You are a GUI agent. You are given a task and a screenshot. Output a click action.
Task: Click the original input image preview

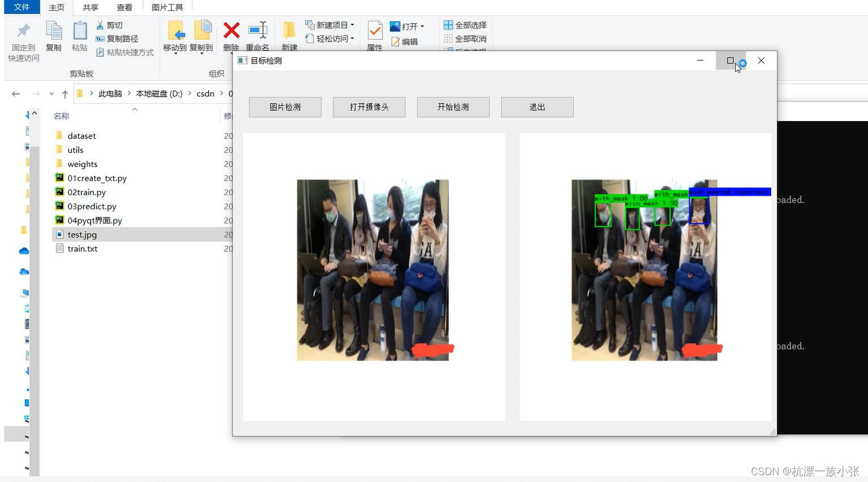(373, 270)
